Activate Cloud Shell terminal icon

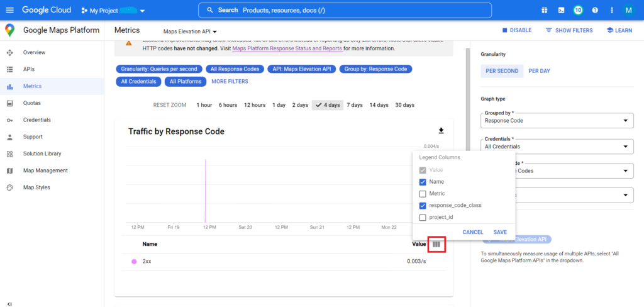pos(561,10)
